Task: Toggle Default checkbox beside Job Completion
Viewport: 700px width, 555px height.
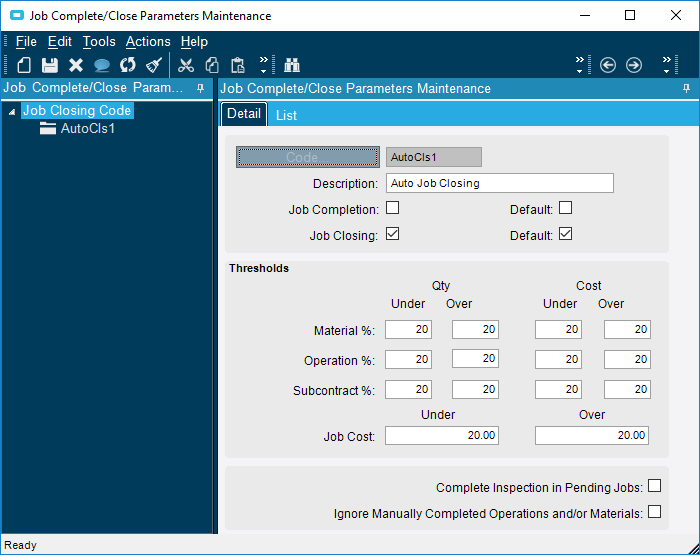Action: (x=565, y=208)
